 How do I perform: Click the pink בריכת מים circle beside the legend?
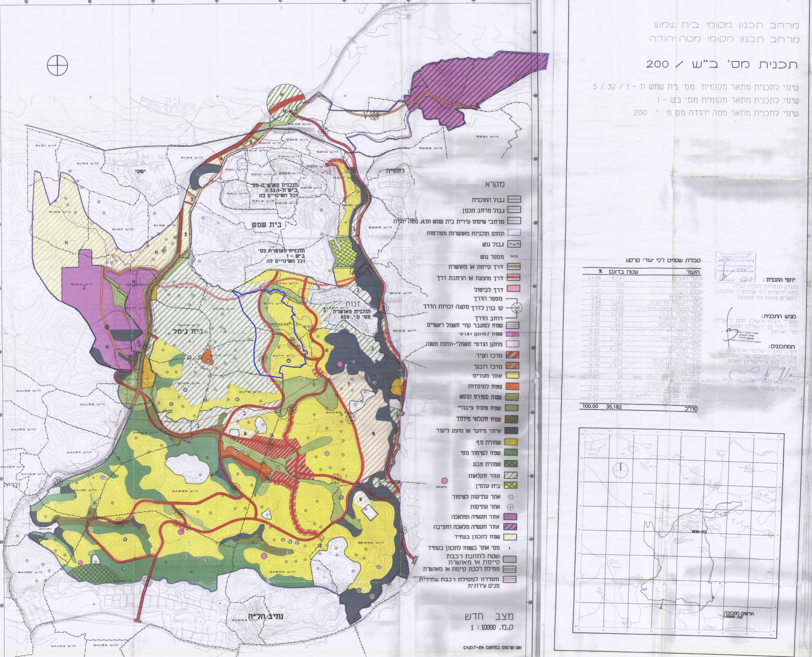pos(445,481)
